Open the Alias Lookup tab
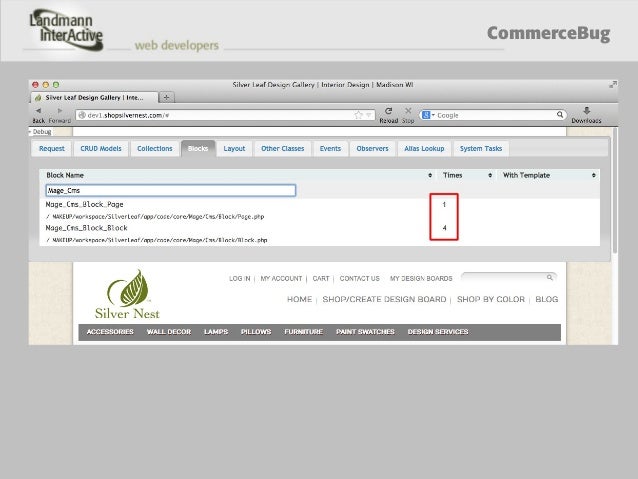This screenshot has height=479, width=638. pos(424,149)
